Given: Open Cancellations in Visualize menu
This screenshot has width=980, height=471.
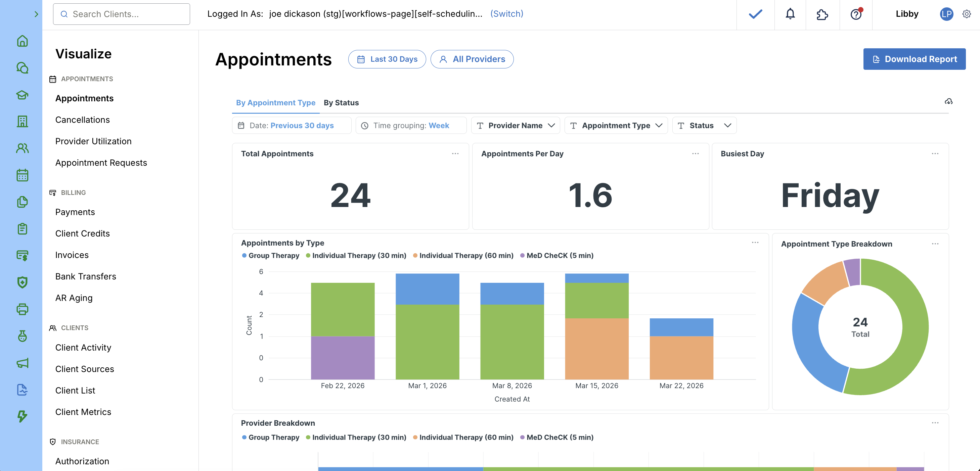Looking at the screenshot, I should tap(82, 120).
